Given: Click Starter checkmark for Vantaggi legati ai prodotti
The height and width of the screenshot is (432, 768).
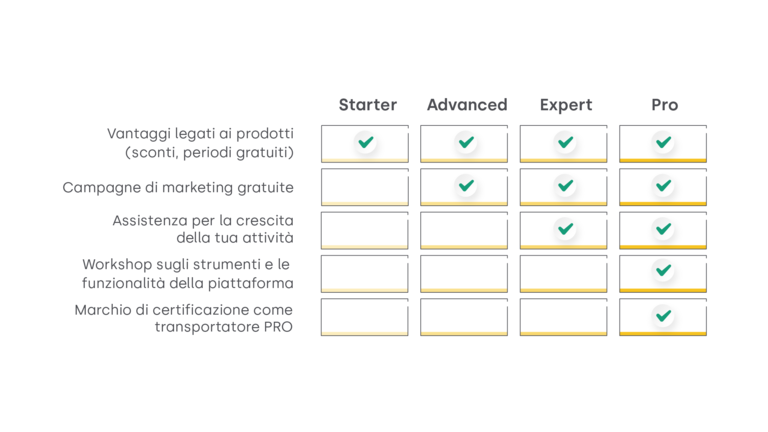Looking at the screenshot, I should point(366,142).
